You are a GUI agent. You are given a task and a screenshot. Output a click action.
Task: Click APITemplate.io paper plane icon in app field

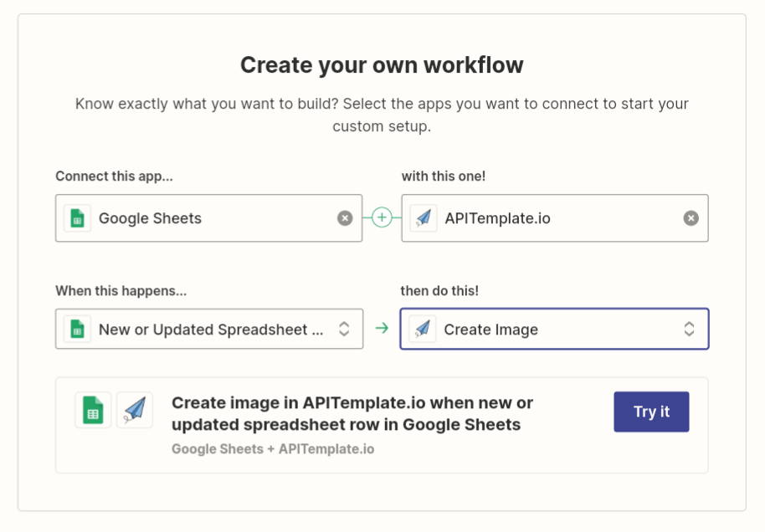coord(424,218)
